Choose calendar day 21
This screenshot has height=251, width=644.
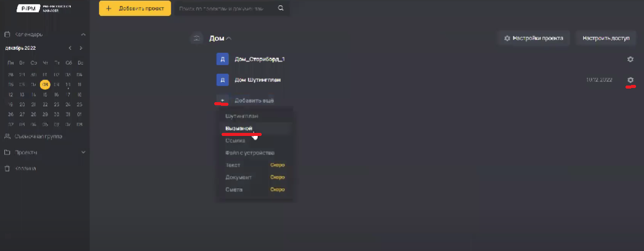click(34, 104)
